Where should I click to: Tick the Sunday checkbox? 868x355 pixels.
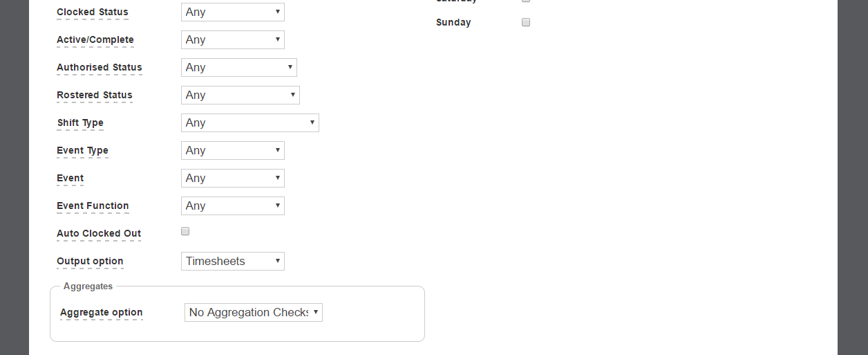(x=526, y=22)
